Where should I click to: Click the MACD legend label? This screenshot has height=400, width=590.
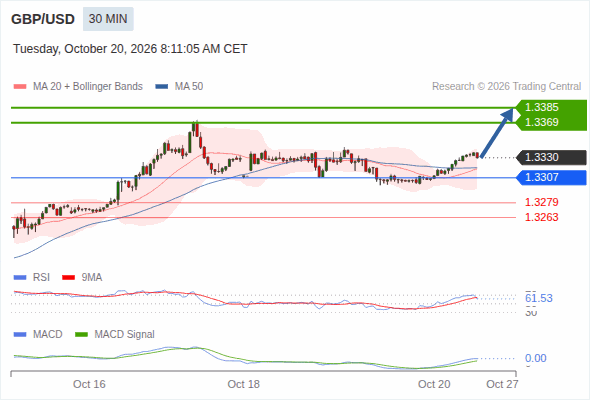pyautogui.click(x=48, y=335)
